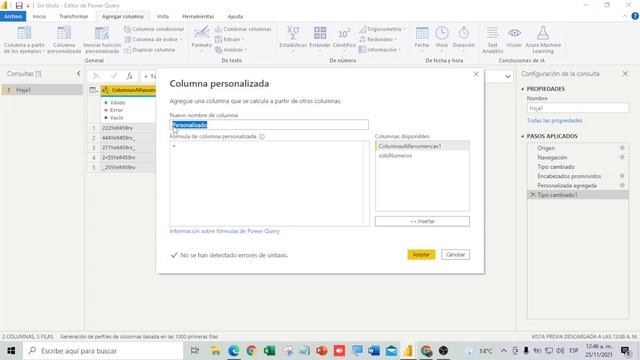
Task: Click the Columna personalizada ribbon icon
Action: (x=64, y=33)
